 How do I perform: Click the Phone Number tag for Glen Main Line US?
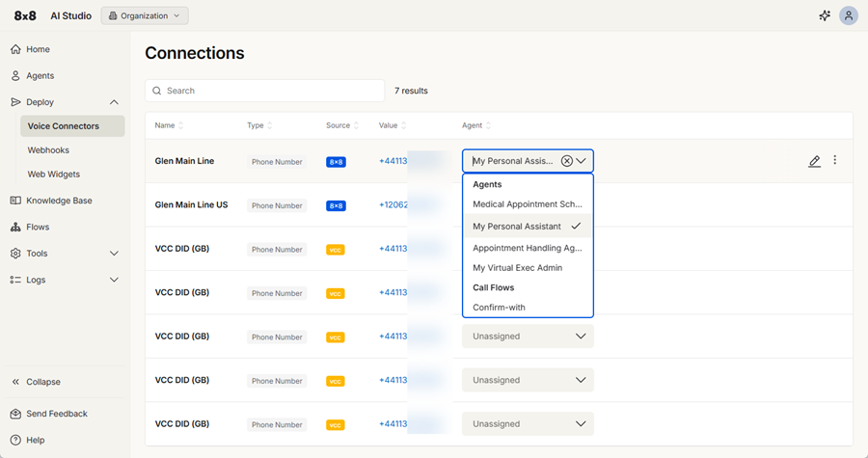tap(277, 205)
